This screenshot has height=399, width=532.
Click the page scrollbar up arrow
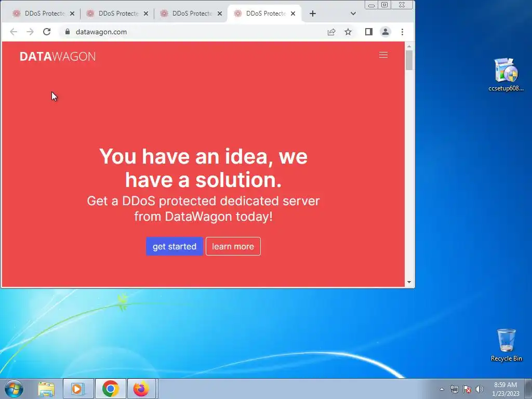(x=409, y=46)
